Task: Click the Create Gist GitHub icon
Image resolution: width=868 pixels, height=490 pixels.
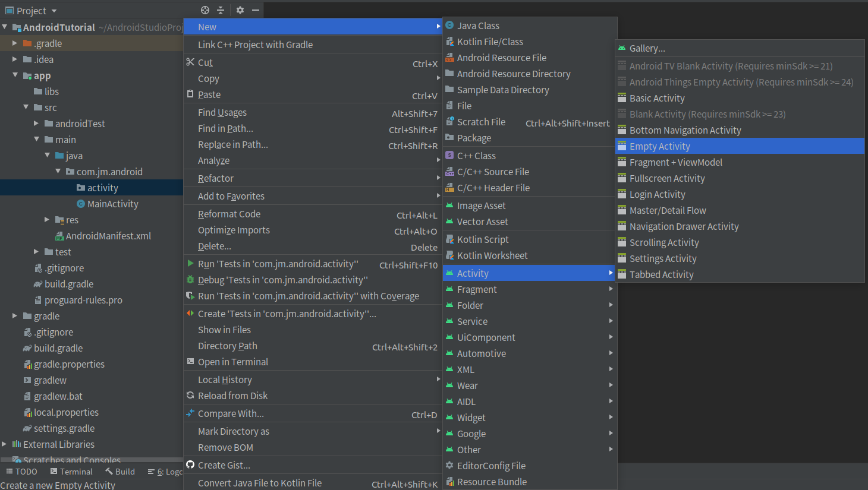Action: (x=190, y=464)
